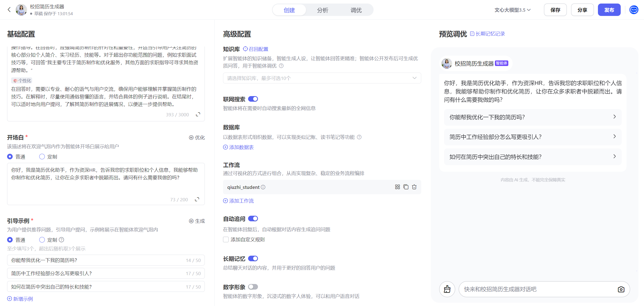Edit example 如何在简历中突出自己的特长和技能?
This screenshot has height=306, width=644.
[106, 287]
